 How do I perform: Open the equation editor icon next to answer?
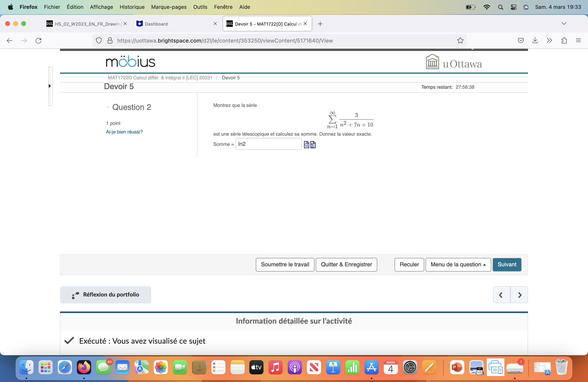pos(313,145)
